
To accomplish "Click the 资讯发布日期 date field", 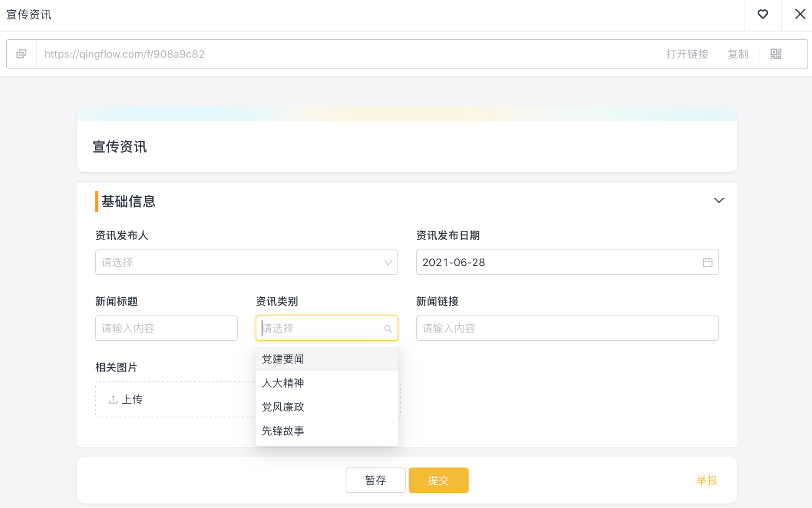I will (567, 262).
